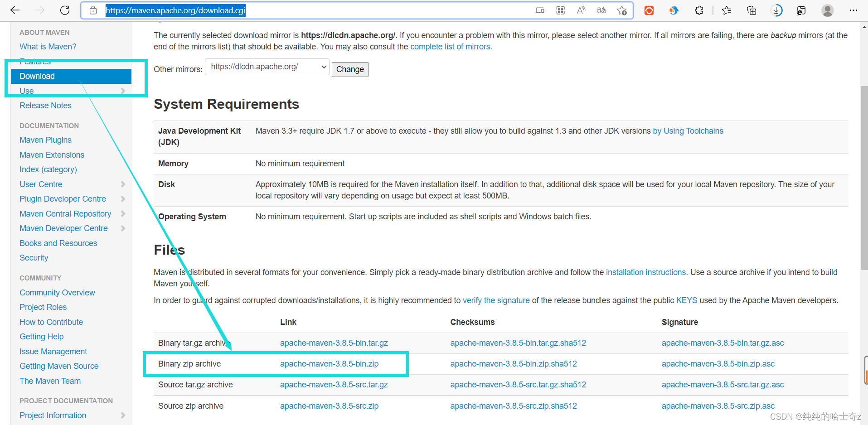This screenshot has height=425, width=868.
Task: Show the Downloads icon panel
Action: (x=776, y=10)
